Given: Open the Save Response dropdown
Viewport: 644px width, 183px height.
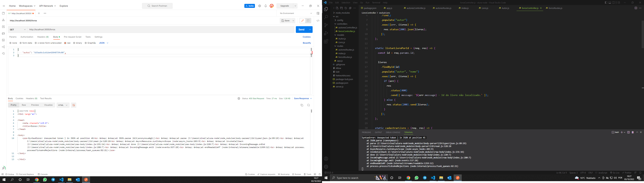Looking at the screenshot, I should coord(303,98).
